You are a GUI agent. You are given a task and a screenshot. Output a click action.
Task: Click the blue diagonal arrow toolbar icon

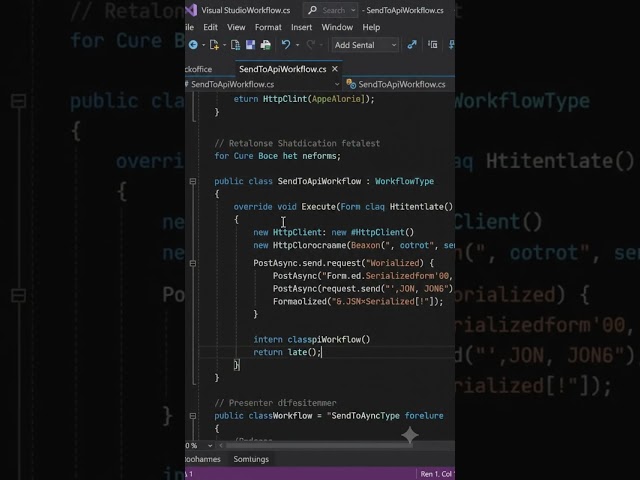(x=412, y=44)
